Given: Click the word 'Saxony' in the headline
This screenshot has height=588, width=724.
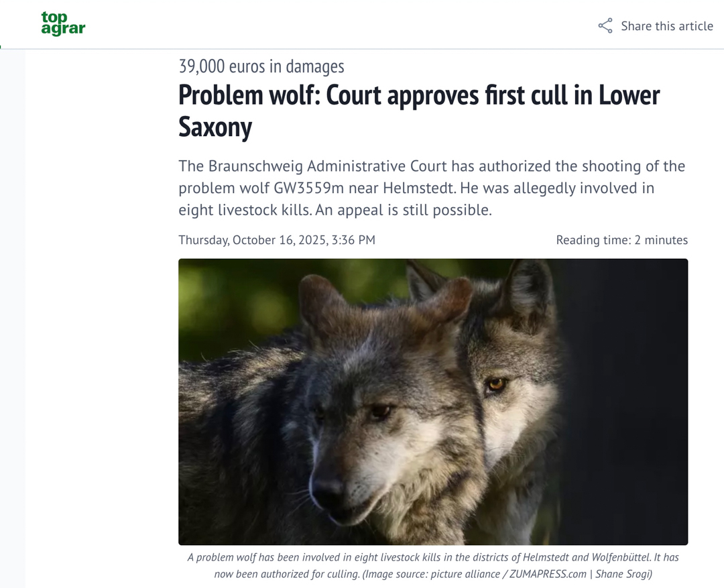Looking at the screenshot, I should coord(215,127).
